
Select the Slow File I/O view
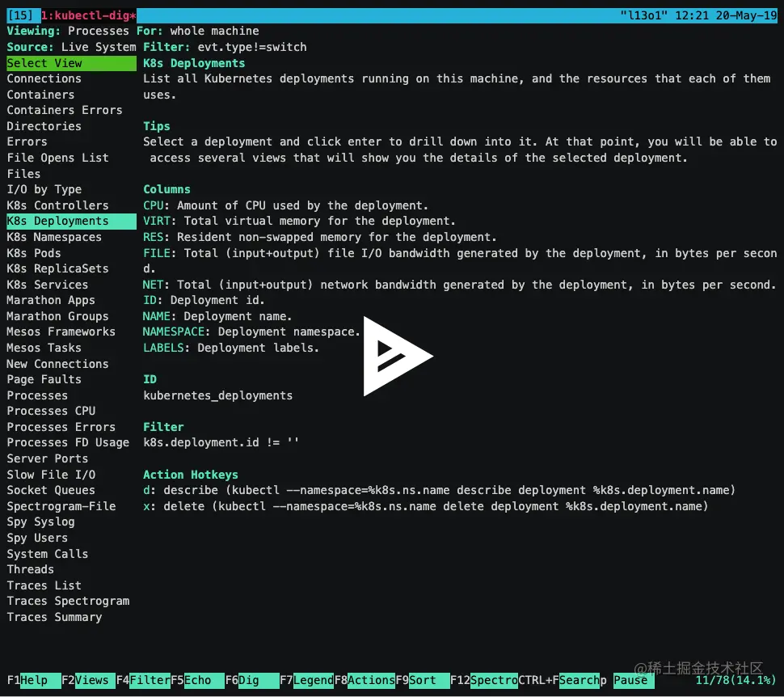coord(51,475)
